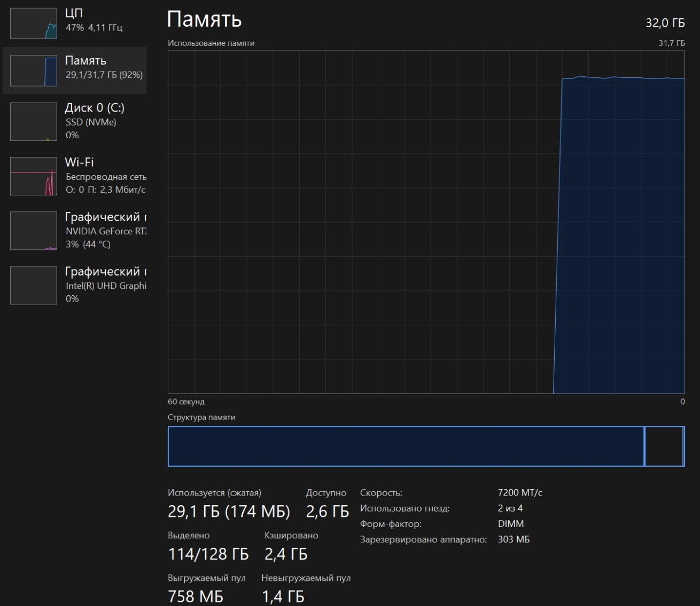Click the 'Используется (сжатая)' label
Image resolution: width=700 pixels, height=606 pixels.
215,493
